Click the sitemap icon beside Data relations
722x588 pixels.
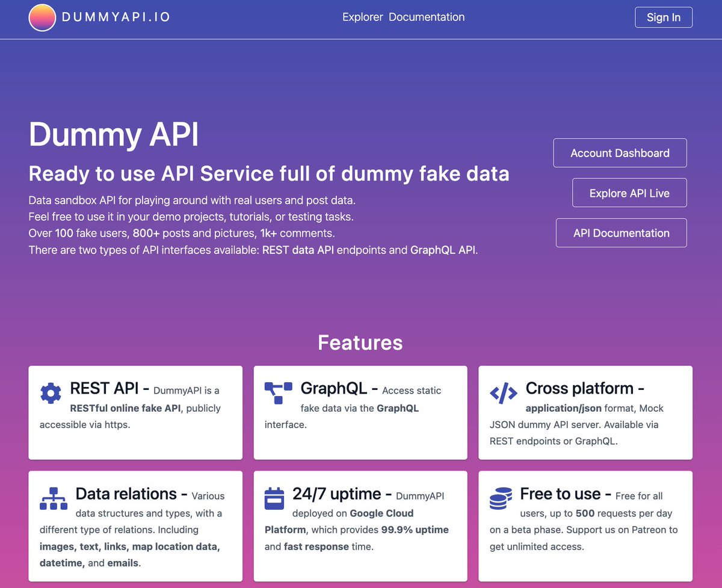(x=54, y=498)
